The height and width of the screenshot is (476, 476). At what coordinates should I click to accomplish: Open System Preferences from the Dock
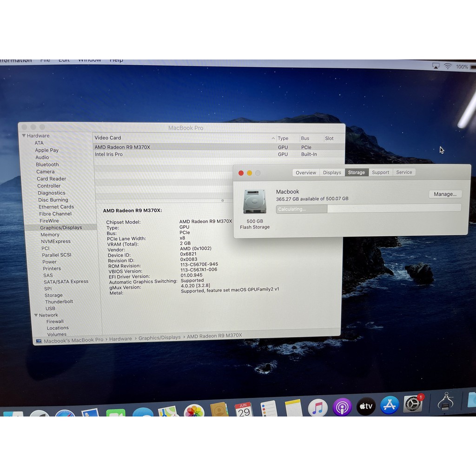coord(412,404)
